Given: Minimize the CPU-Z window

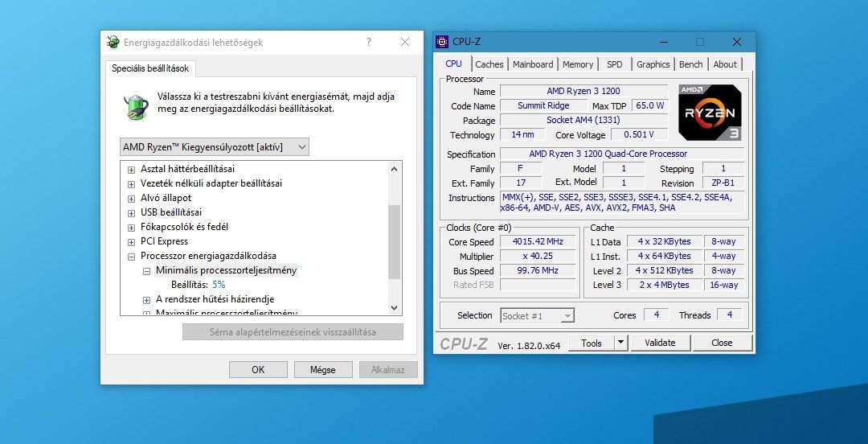Looking at the screenshot, I should [663, 42].
